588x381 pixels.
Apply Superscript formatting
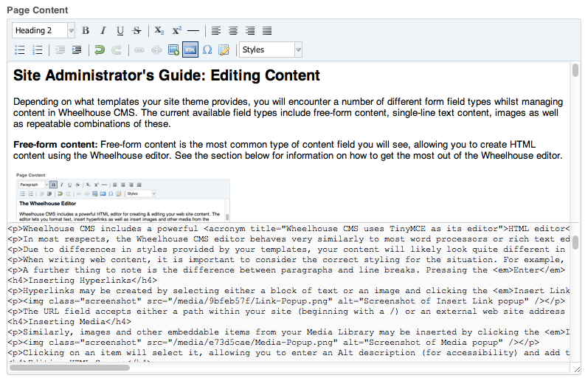tap(176, 31)
